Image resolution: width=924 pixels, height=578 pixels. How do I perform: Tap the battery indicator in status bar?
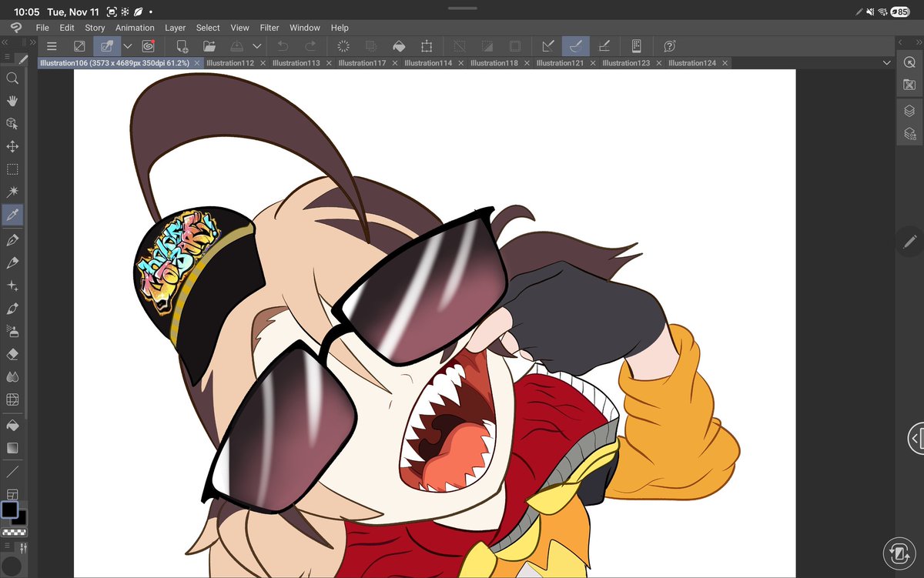(x=899, y=12)
